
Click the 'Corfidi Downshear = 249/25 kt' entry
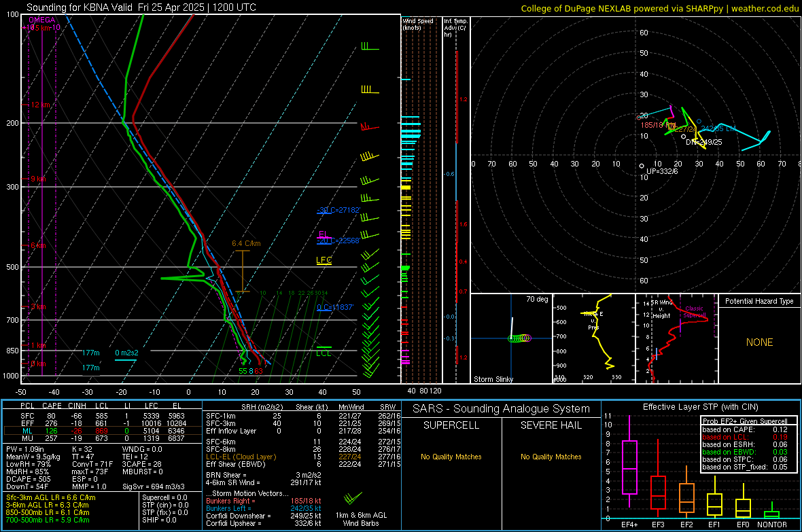tap(264, 516)
